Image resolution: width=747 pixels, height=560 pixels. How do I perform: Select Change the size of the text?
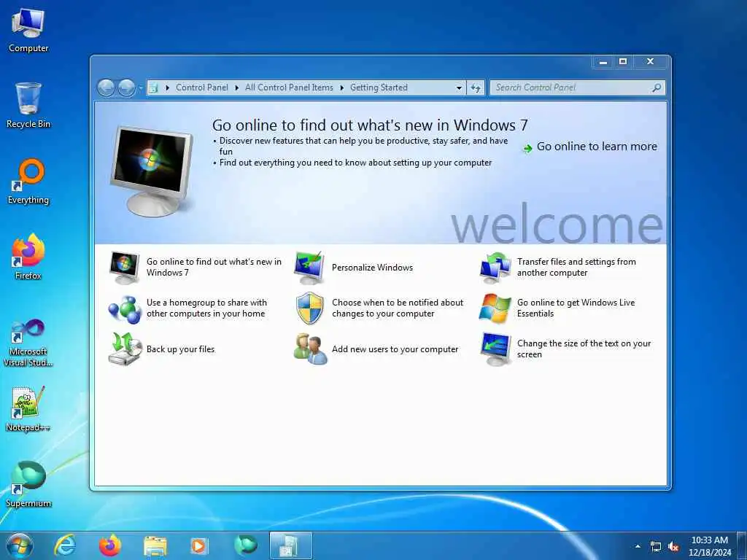pos(584,349)
